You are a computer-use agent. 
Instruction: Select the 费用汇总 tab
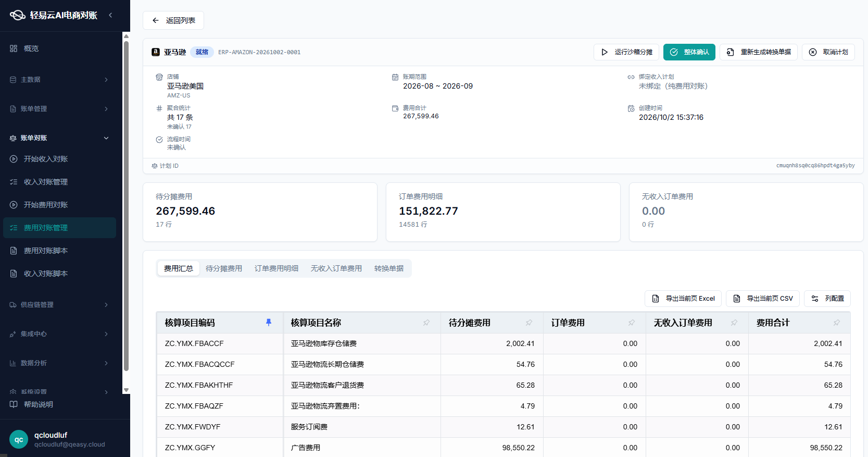coord(179,268)
